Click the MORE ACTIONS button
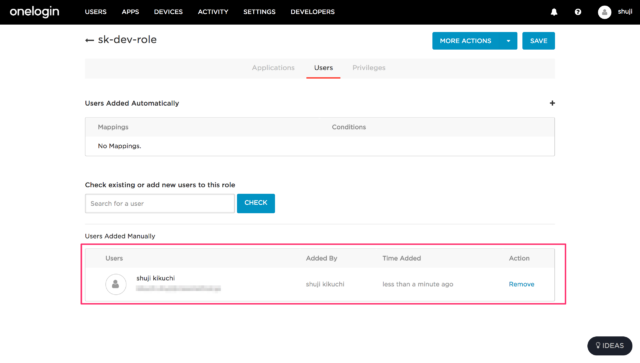The width and height of the screenshot is (640, 363). click(465, 41)
